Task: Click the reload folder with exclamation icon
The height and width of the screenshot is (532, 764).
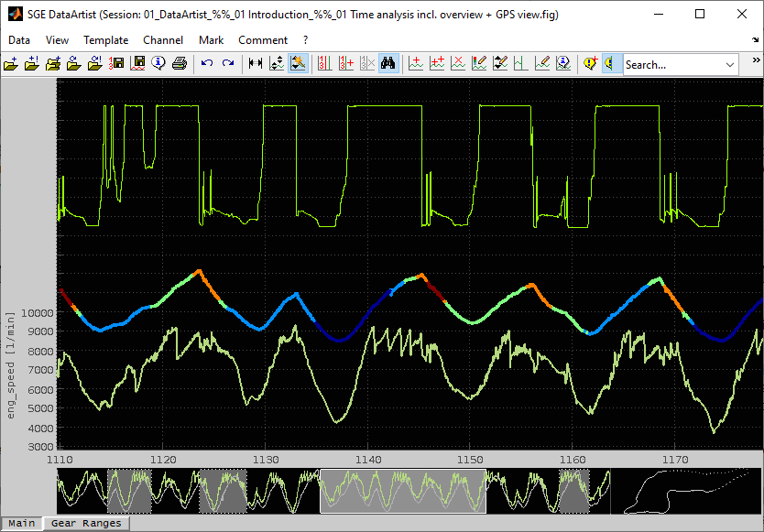Action: pyautogui.click(x=95, y=63)
